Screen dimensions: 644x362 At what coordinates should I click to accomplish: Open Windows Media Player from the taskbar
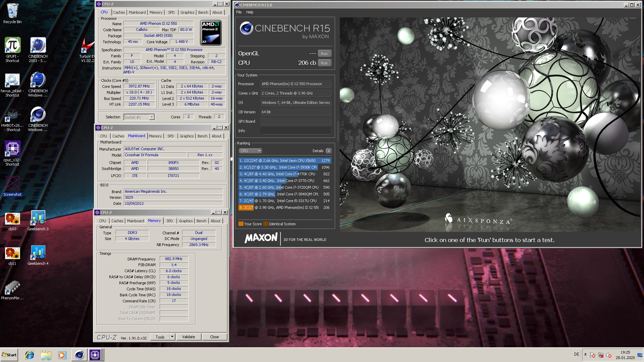click(x=62, y=355)
